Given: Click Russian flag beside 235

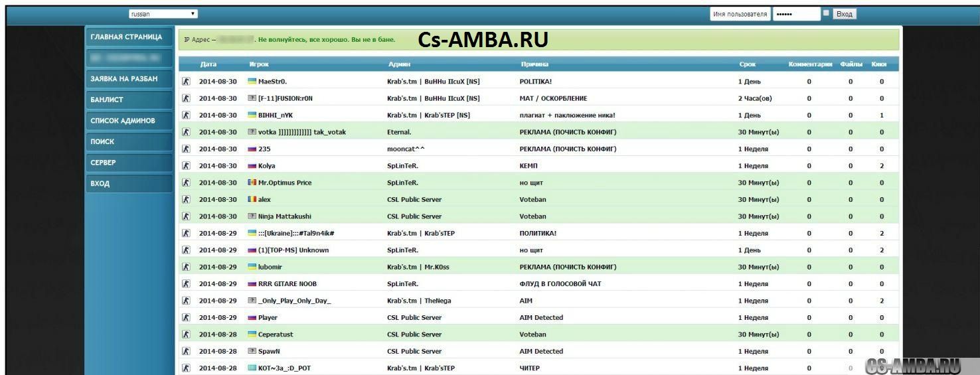Looking at the screenshot, I should coord(252,149).
